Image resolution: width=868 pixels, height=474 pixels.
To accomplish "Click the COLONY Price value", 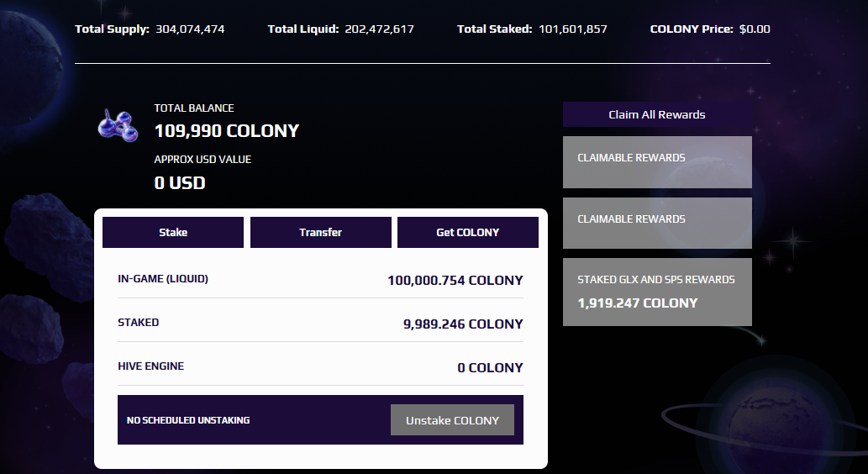I will tap(755, 29).
